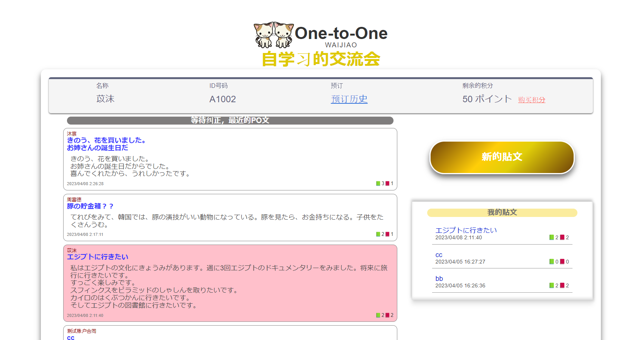Click green icon on the piggy bank post
The width and height of the screenshot is (644, 340).
tap(378, 234)
